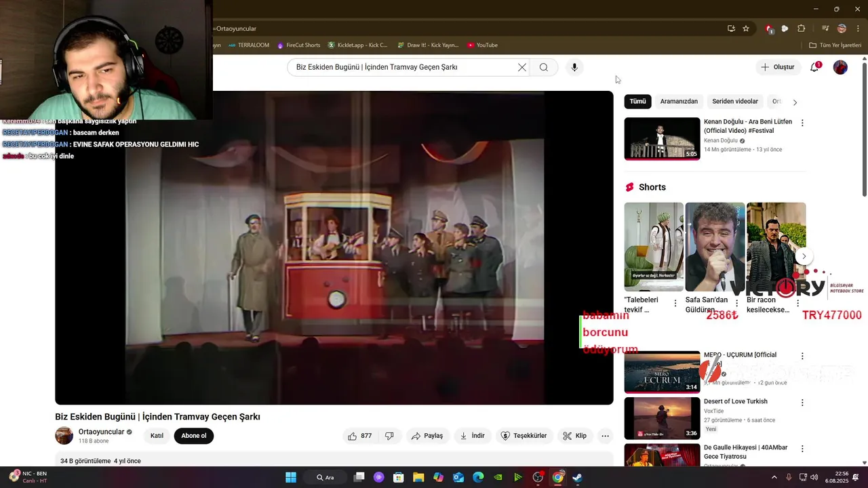The image size is (868, 488).
Task: Open the Ortaoyuncular channel avatar
Action: tap(64, 436)
